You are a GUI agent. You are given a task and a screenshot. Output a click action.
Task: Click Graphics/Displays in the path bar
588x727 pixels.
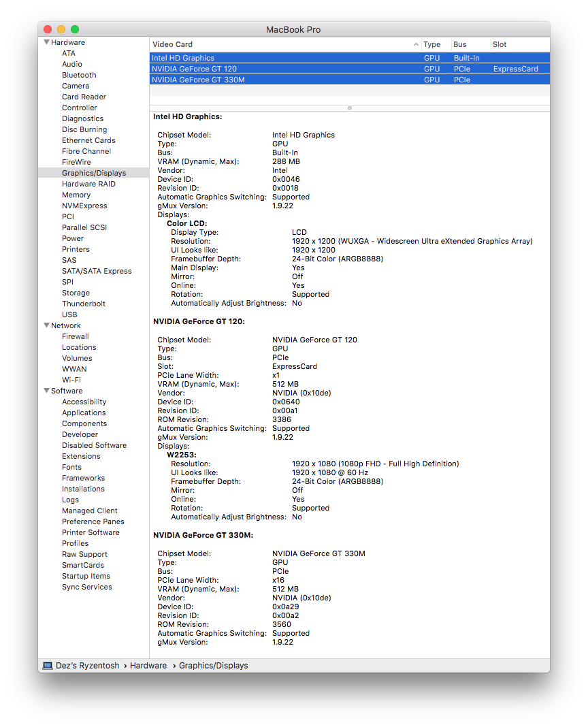coord(213,666)
